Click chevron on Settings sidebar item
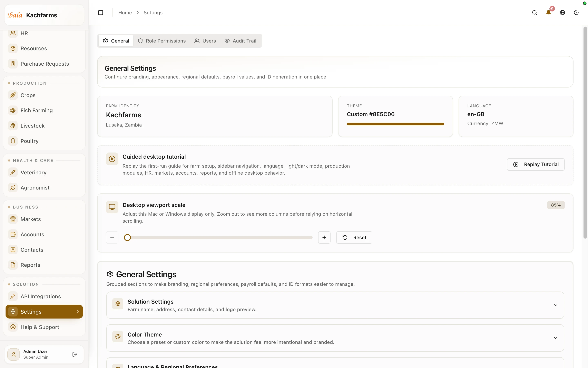Screen dimensions: 588x368 click(78, 312)
